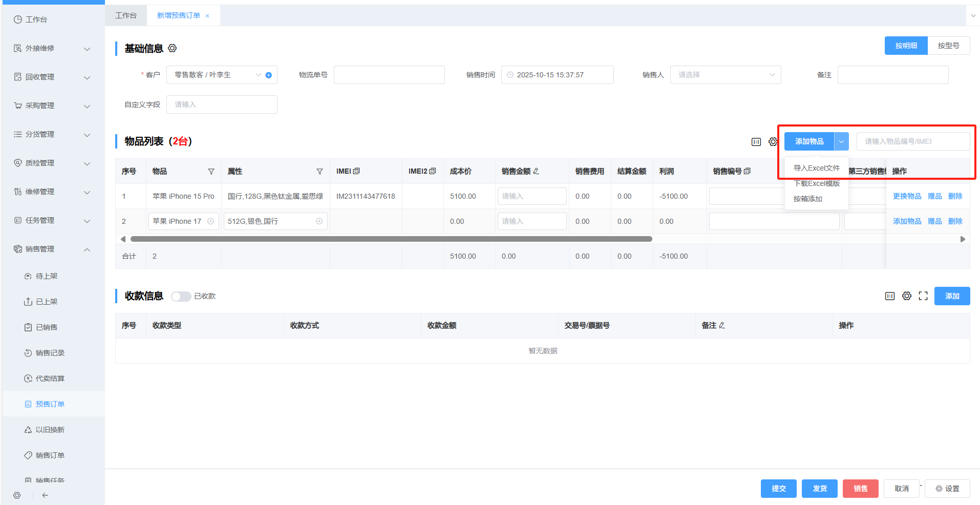
Task: Click the edit pencil icon beside 销售金额
Action: pyautogui.click(x=536, y=172)
